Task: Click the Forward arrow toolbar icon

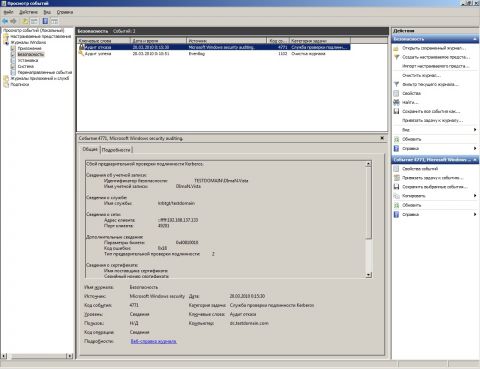Action: [13, 21]
